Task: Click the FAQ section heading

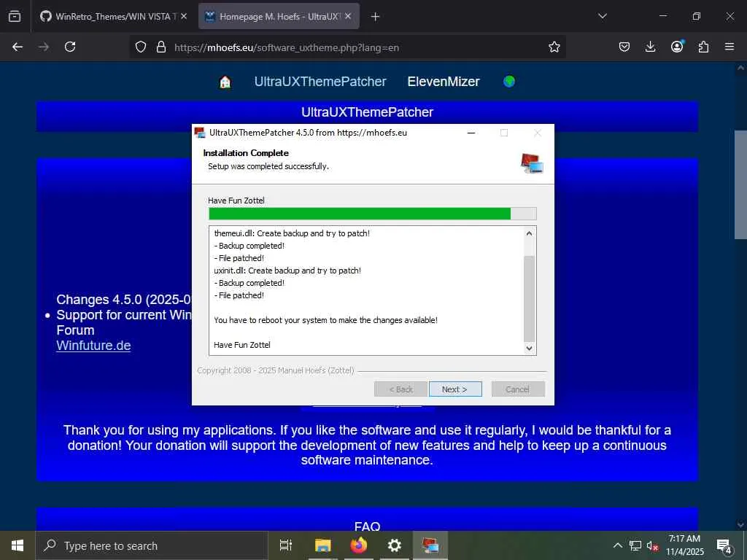Action: [x=368, y=526]
